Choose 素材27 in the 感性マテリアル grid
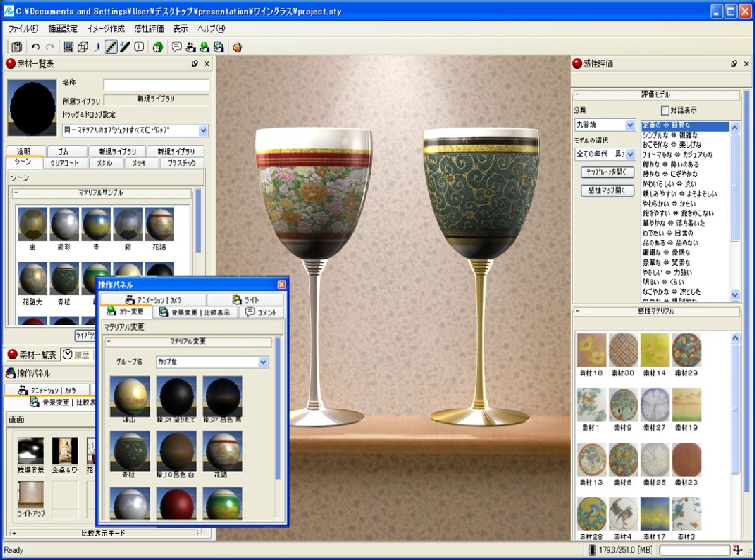The height and width of the screenshot is (560, 755). (x=655, y=404)
